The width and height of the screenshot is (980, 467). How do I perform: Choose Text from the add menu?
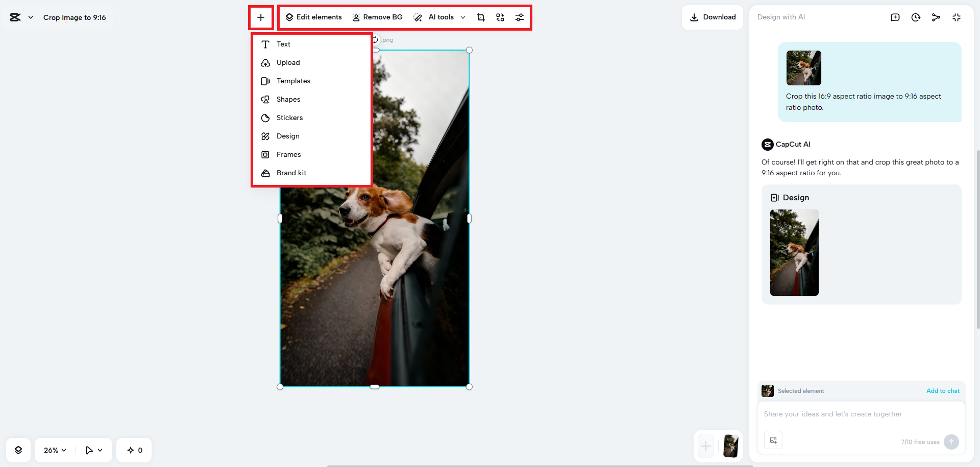(283, 44)
